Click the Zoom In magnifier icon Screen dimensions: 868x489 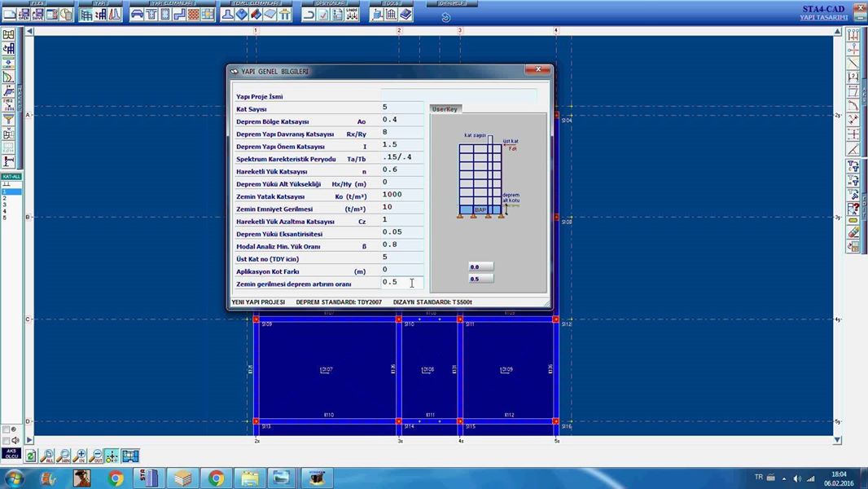tap(80, 456)
